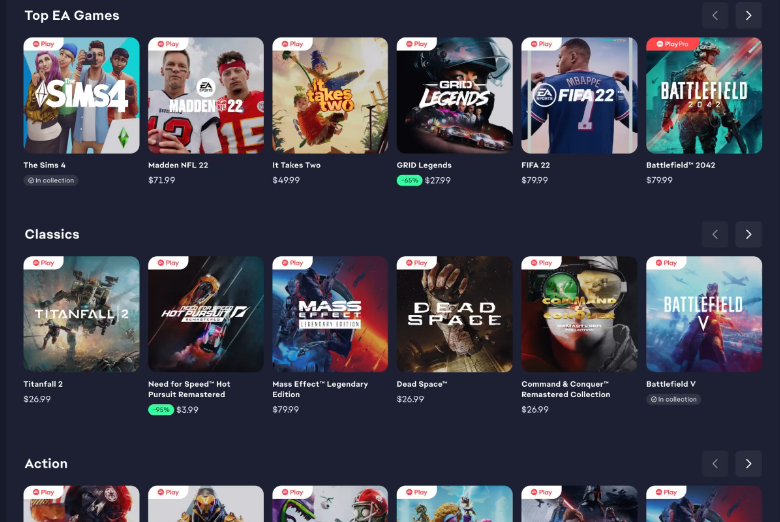The width and height of the screenshot is (780, 522).
Task: Click the Play badge on Dead Space
Action: tap(416, 263)
